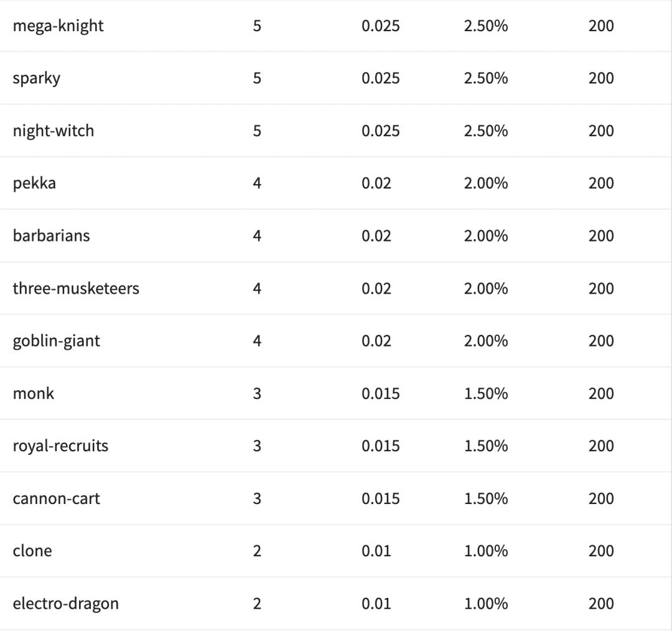Select the 0.015 value in royal-recruits row
The width and height of the screenshot is (672, 631).
coord(380,446)
